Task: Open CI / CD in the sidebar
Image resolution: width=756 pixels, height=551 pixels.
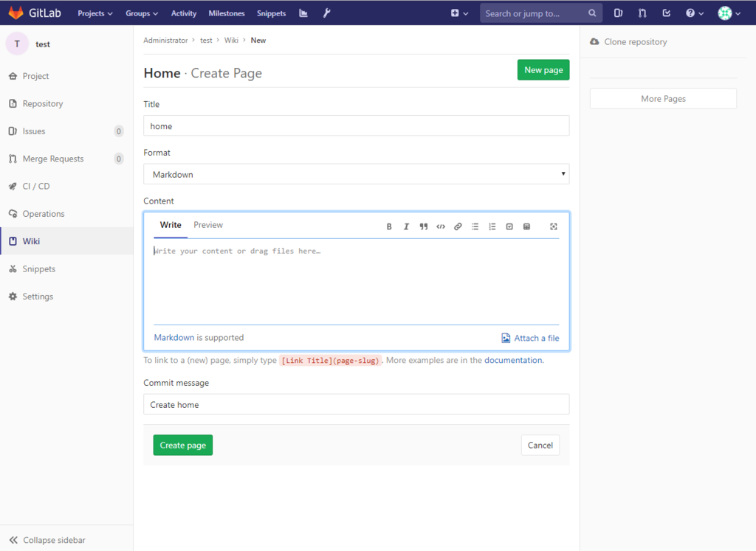Action: pos(66,186)
